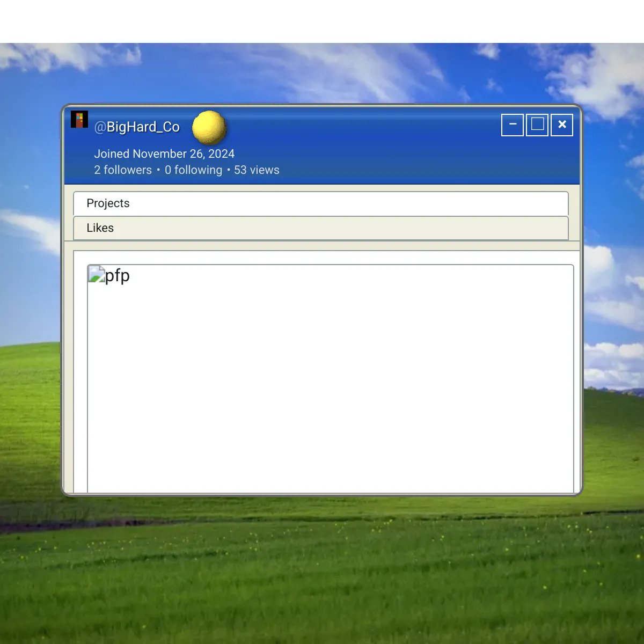Open the @BigHard_Co username link
This screenshot has width=644, height=644.
[137, 127]
